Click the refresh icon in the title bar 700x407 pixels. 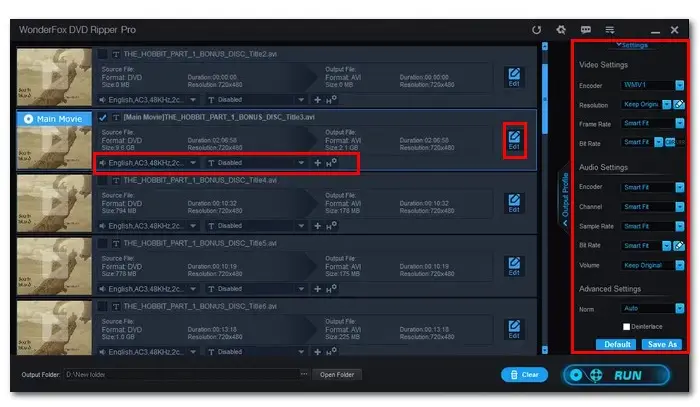coord(537,30)
